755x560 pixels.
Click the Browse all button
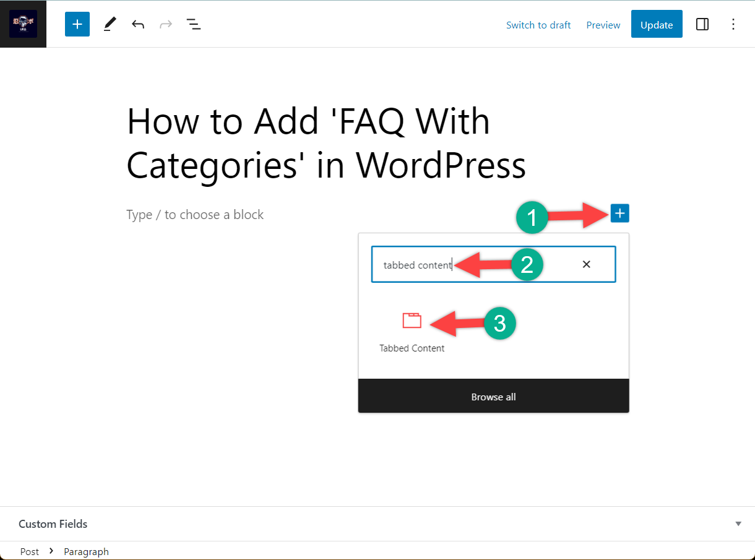click(x=493, y=396)
